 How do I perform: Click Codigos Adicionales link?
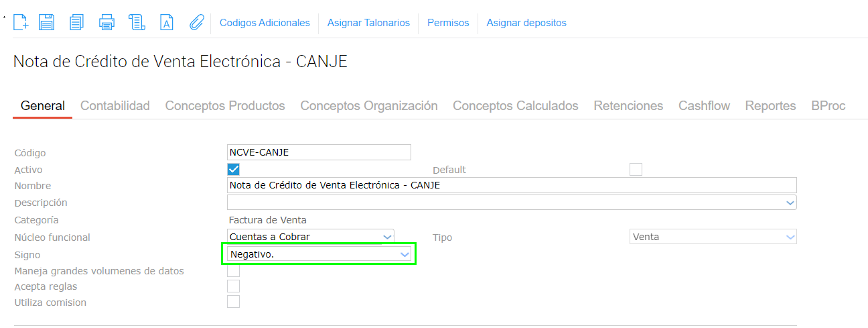coord(265,23)
